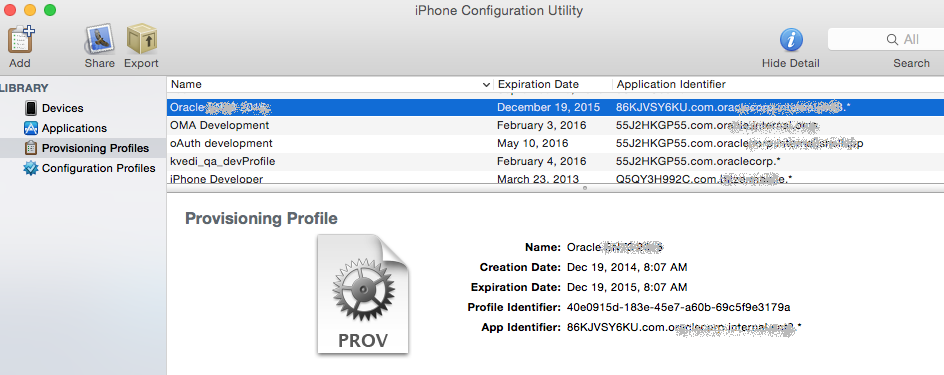
Task: Click the Provisioning Profile detail heading
Action: 261,218
